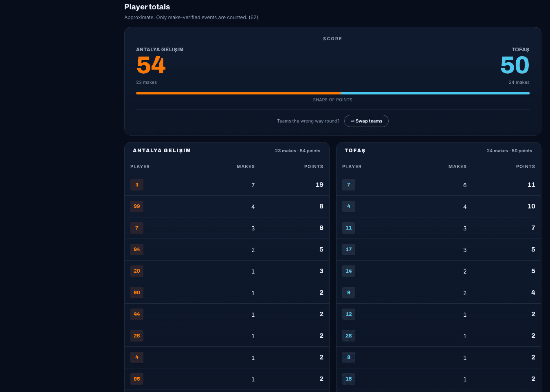Viewport: 550px width, 392px height.
Task: Click the large blue 50 score
Action: (515, 65)
